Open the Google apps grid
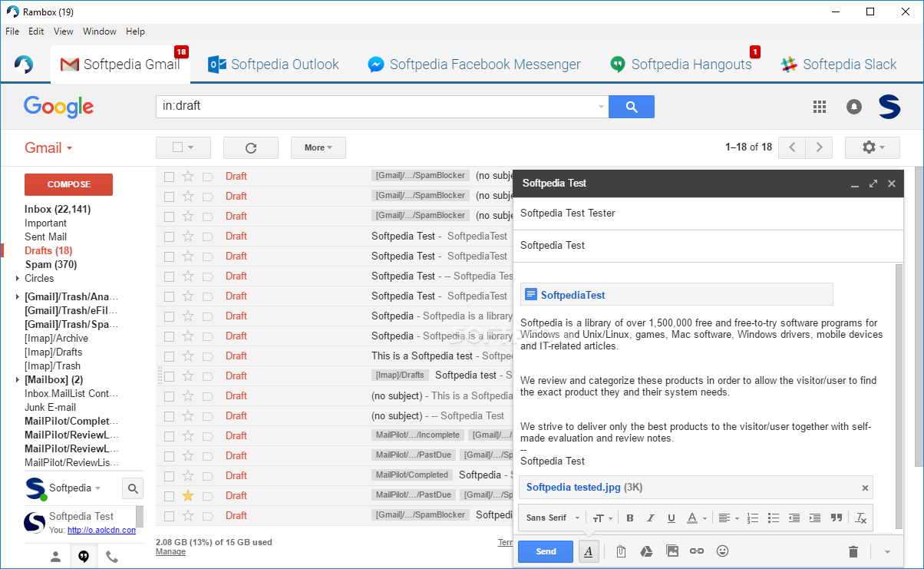 coord(819,107)
